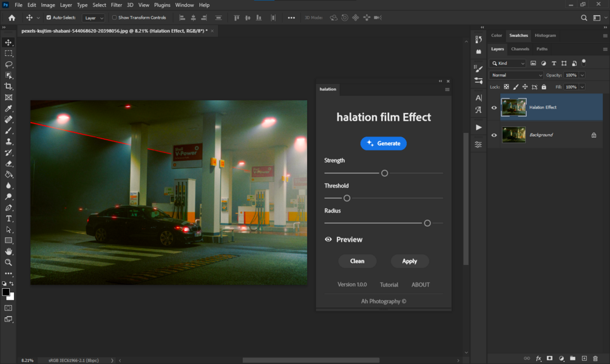Click the blue Generate button

click(383, 143)
